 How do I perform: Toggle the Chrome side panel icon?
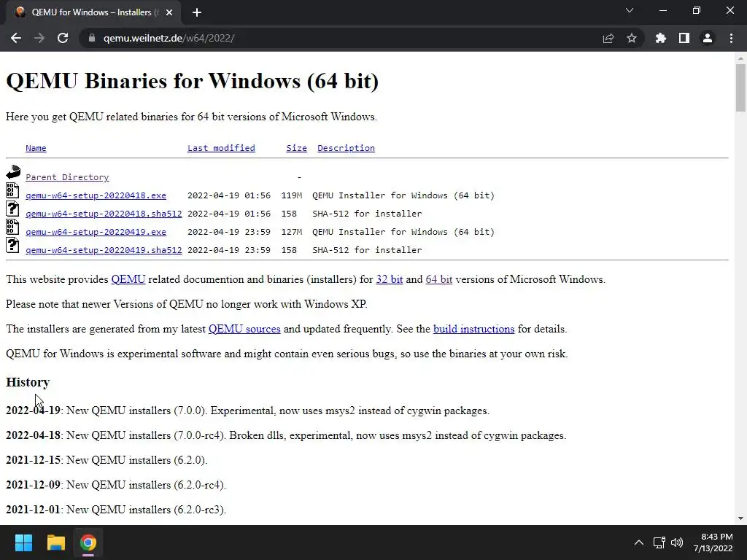(684, 38)
